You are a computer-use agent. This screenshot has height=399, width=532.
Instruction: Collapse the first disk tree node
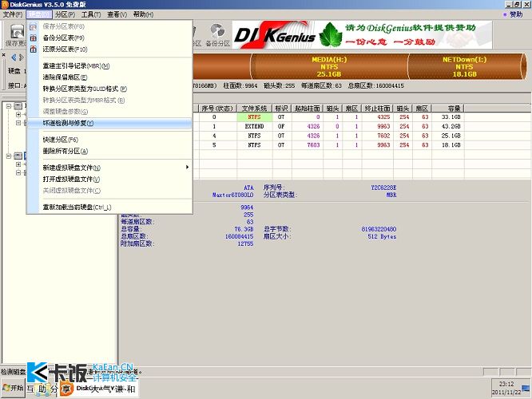[9, 106]
